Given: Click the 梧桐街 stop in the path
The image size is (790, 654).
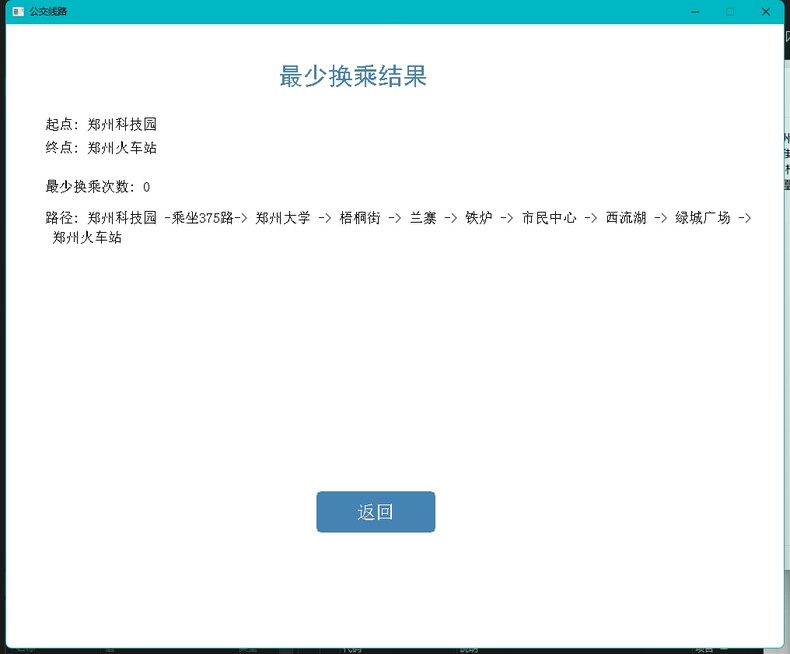Looking at the screenshot, I should tap(360, 218).
